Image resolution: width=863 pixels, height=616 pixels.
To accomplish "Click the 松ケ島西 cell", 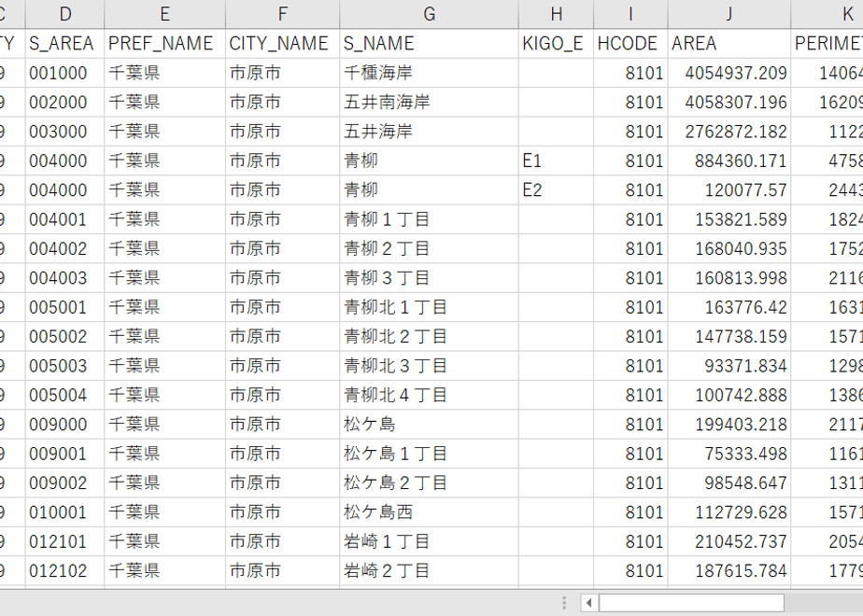I will pos(430,512).
